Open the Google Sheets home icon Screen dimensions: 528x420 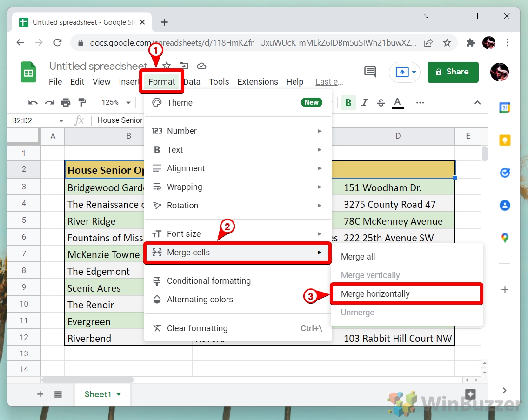point(29,72)
